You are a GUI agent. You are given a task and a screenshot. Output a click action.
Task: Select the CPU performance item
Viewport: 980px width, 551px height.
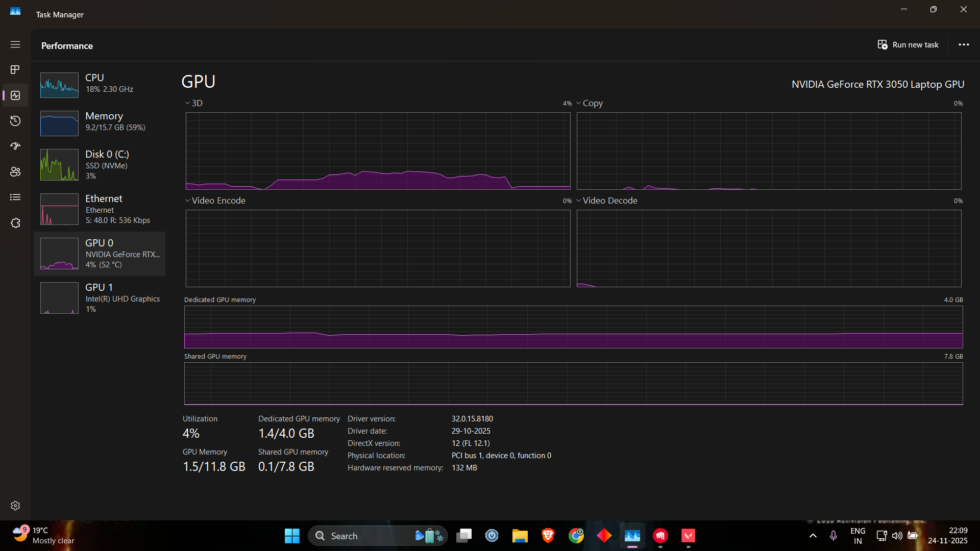point(100,84)
